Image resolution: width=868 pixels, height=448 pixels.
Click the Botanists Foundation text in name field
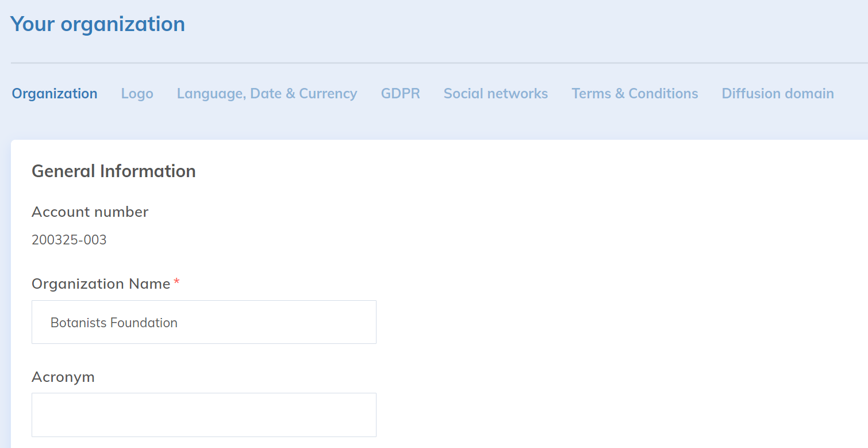tap(114, 323)
